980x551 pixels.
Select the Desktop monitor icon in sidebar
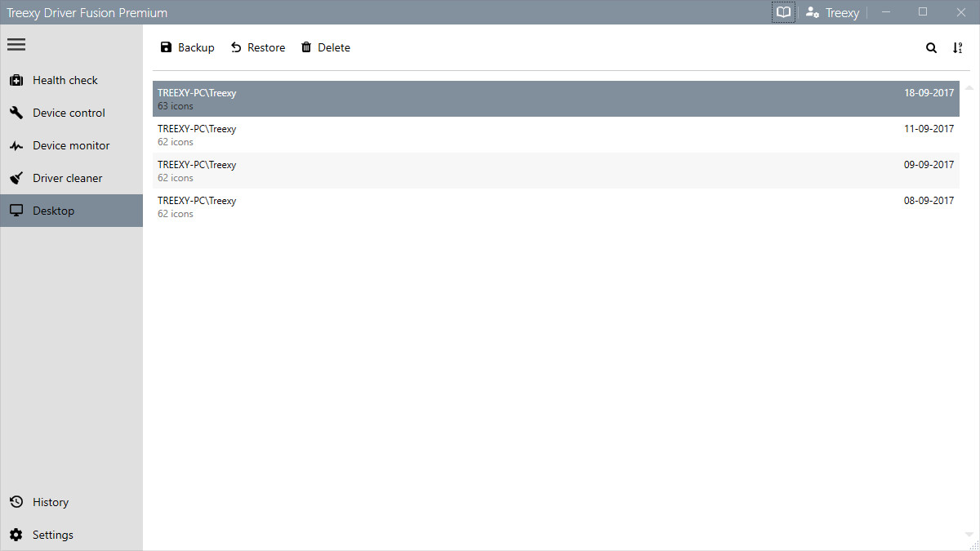coord(16,210)
